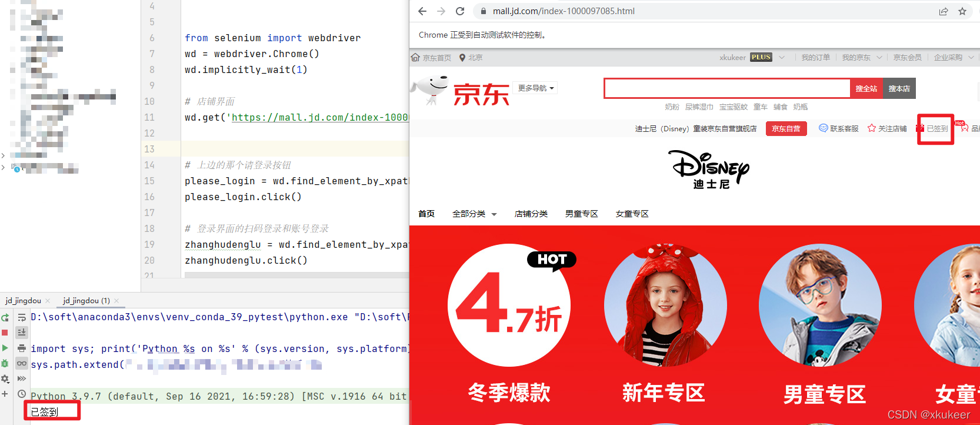Open 京东会员 in the top bar

[908, 58]
